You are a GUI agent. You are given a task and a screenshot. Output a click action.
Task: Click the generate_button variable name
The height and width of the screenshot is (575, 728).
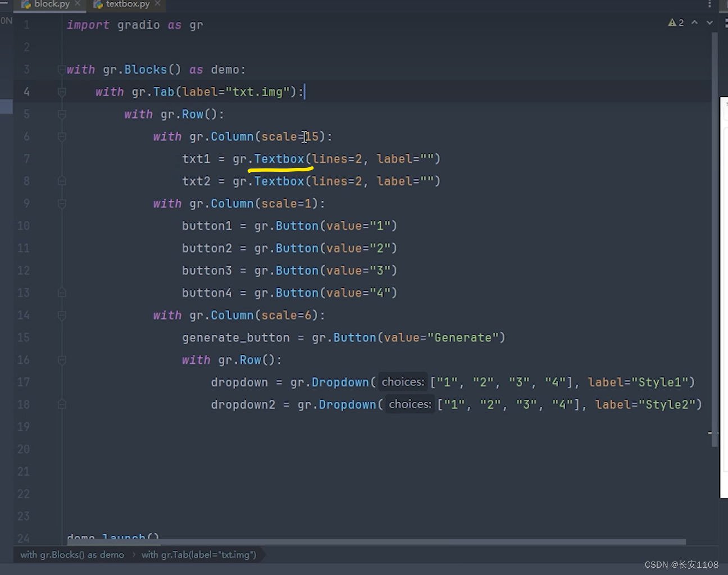236,337
